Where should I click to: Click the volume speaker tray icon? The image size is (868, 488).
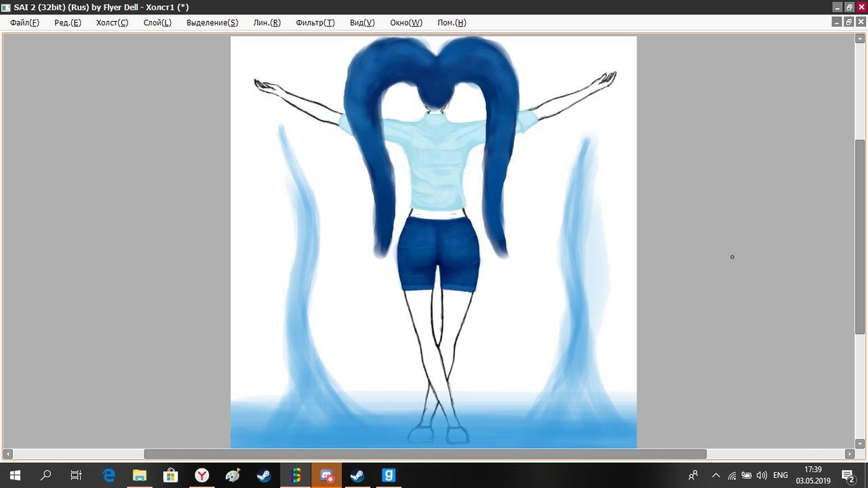pos(762,475)
